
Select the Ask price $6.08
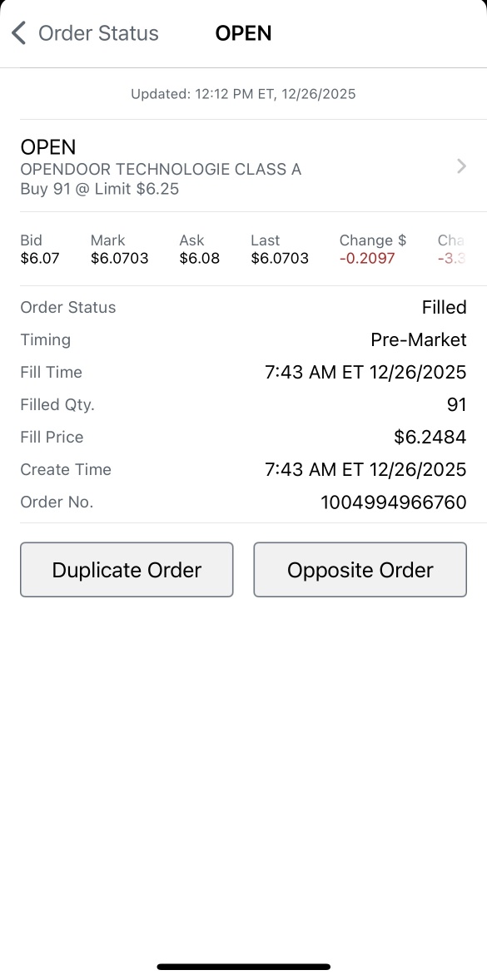tap(200, 258)
